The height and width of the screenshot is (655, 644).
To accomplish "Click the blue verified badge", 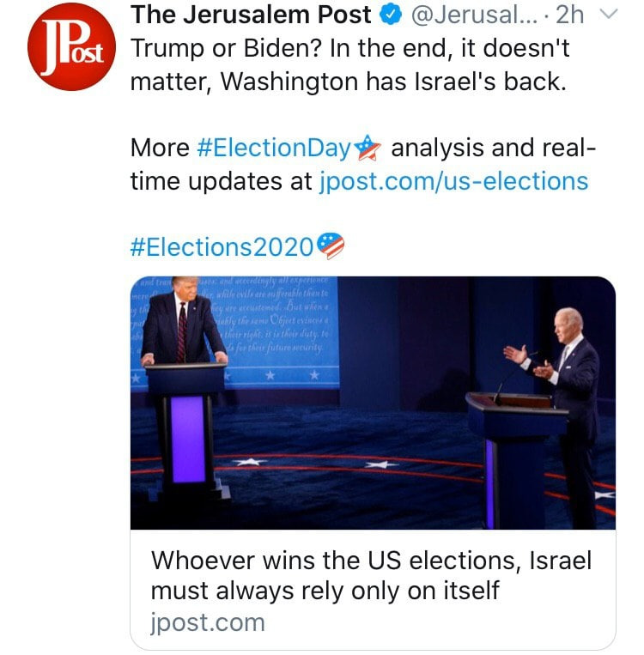I will (x=390, y=15).
